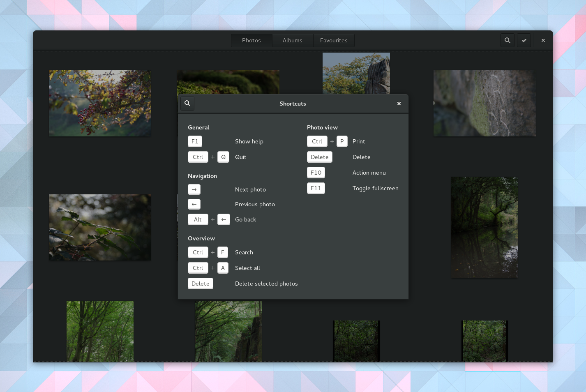Switch to the Photos tab
Viewport: 586px width, 392px height.
(x=251, y=40)
